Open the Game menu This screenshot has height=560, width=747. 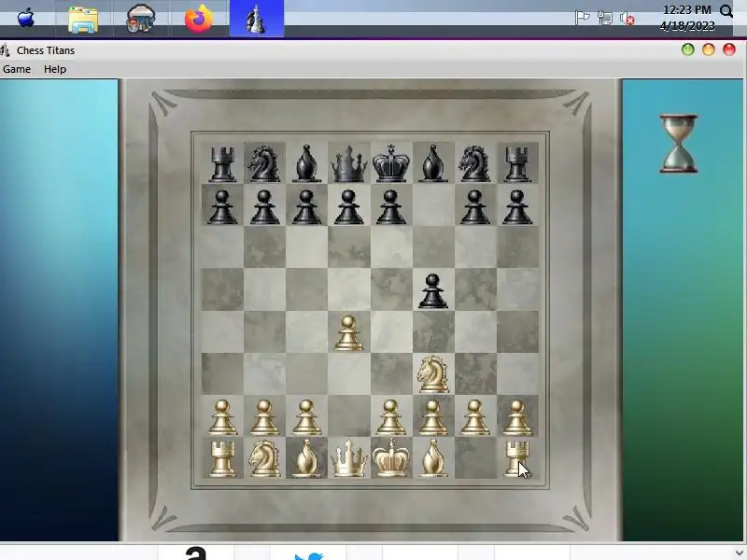tap(17, 69)
